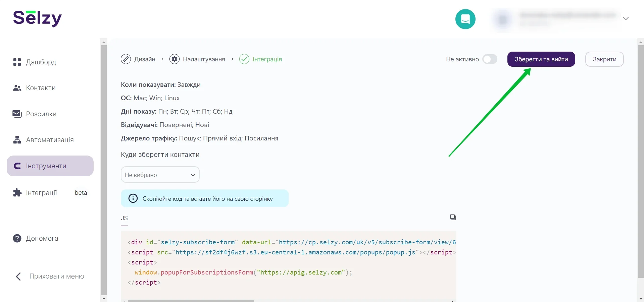
Task: Click the Допомога question mark icon
Action: click(x=17, y=238)
